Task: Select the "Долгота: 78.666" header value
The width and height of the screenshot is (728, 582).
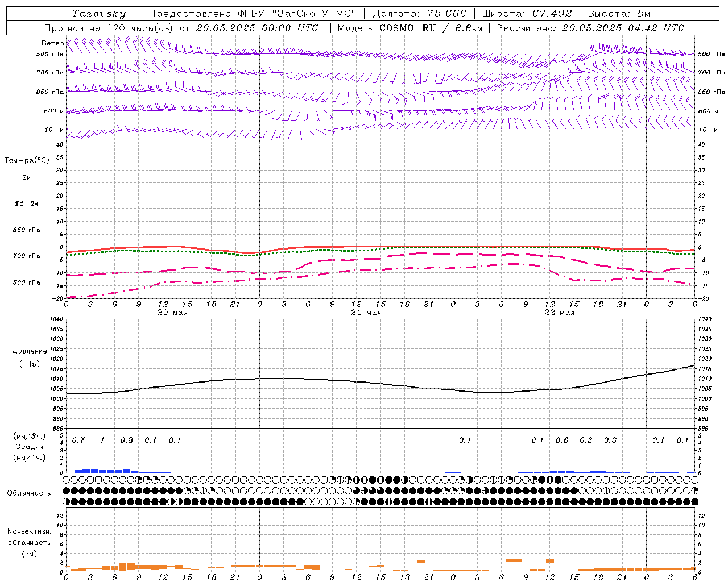Action: point(420,14)
